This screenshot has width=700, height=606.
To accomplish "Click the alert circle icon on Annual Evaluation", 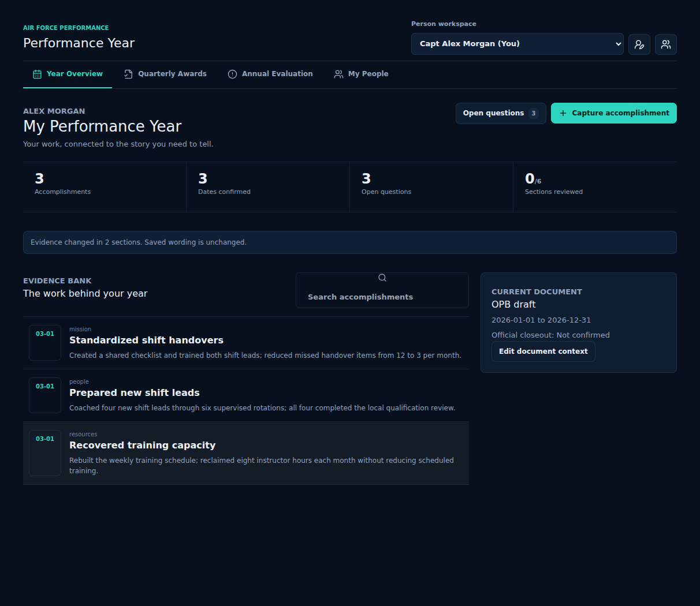I will click(x=232, y=74).
